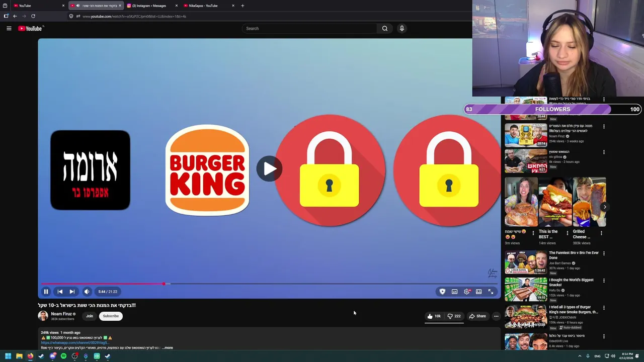Subscribe to Noam Firuz
This screenshot has width=644, height=362.
(x=111, y=316)
